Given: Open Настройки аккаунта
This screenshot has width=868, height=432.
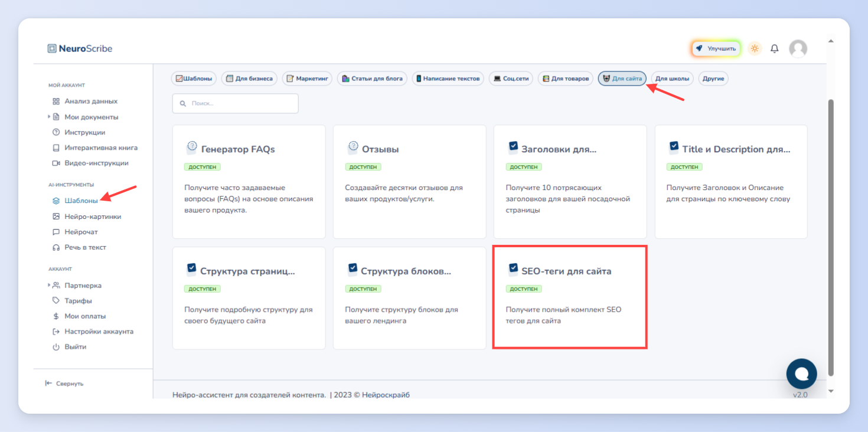Looking at the screenshot, I should (99, 332).
